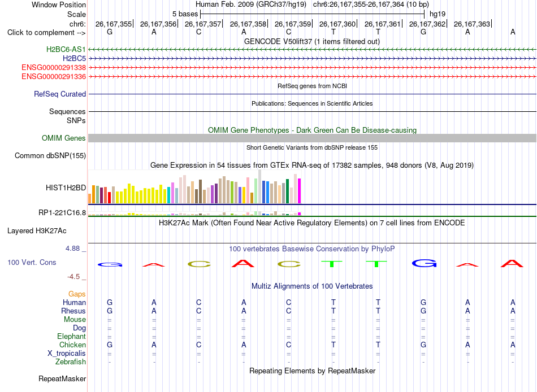
Task: Click the chr6: ruler label
Action: coord(77,24)
